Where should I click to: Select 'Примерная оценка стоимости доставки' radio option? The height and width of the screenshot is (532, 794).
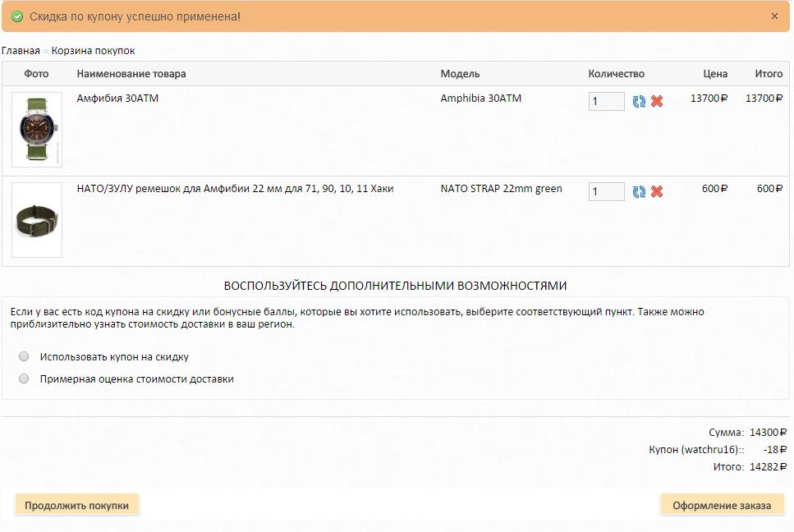24,378
